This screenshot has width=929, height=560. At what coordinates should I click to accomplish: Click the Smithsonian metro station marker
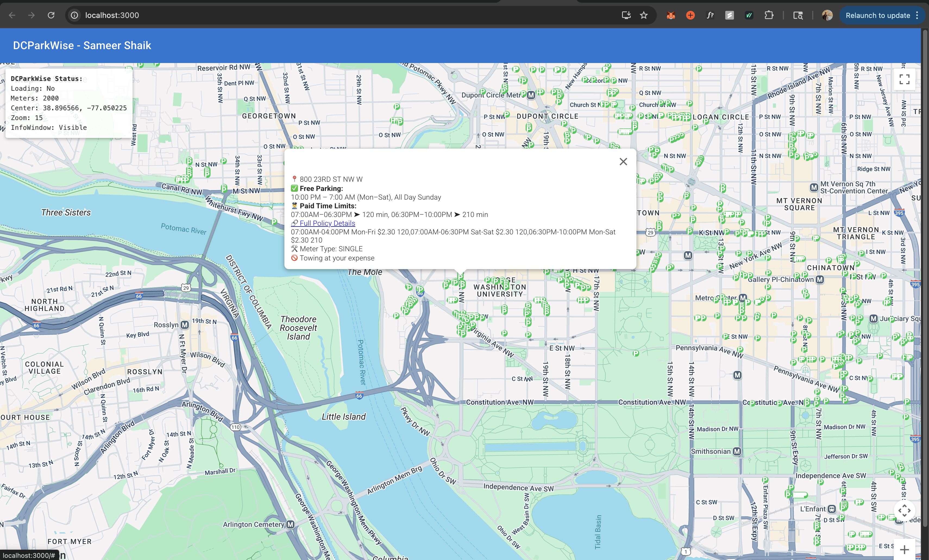click(x=737, y=451)
